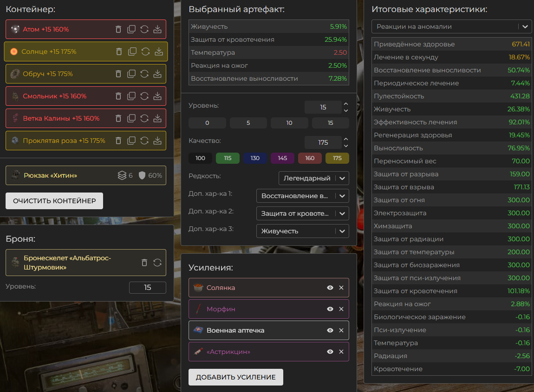This screenshot has width=534, height=392.
Task: Delete the Атом artifact with trash icon
Action: click(x=118, y=29)
